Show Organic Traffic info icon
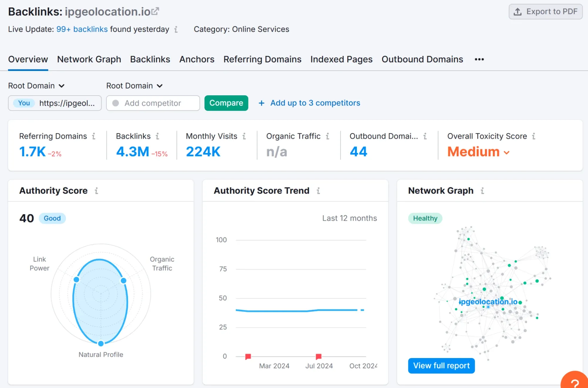Screen dimensions: 588x388 point(328,136)
